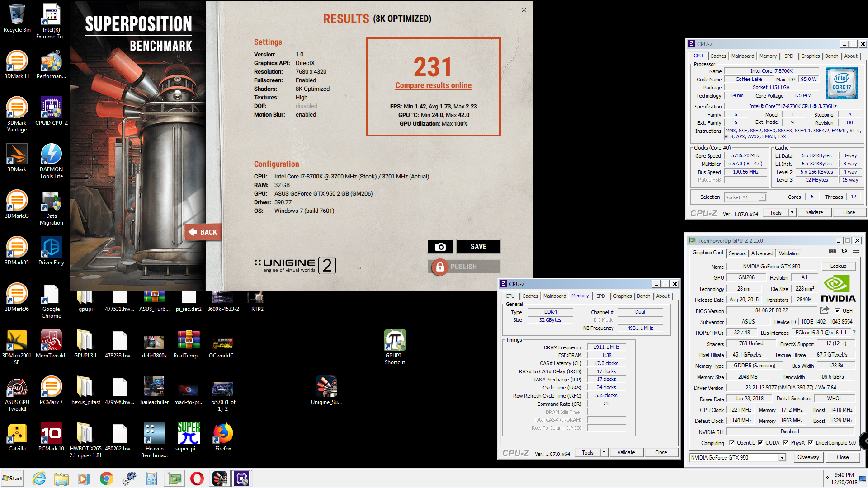Image resolution: width=868 pixels, height=488 pixels.
Task: Select the Firefox desktop icon
Action: (x=223, y=437)
